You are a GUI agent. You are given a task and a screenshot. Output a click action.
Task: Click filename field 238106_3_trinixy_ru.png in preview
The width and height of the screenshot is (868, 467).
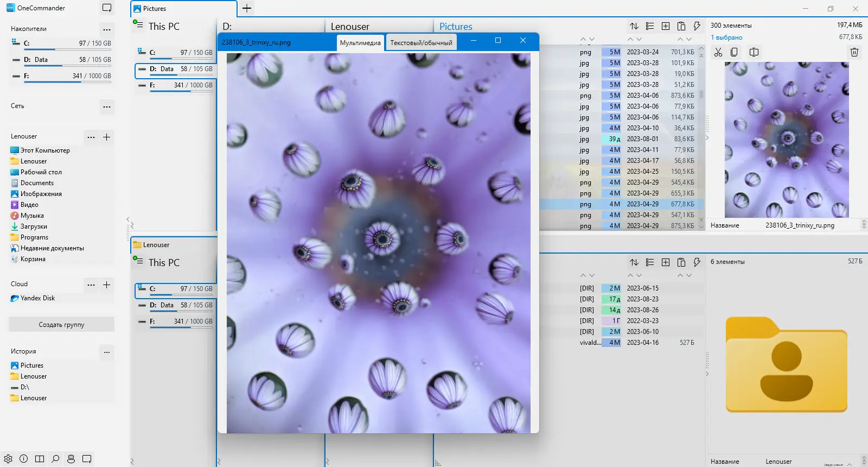800,225
